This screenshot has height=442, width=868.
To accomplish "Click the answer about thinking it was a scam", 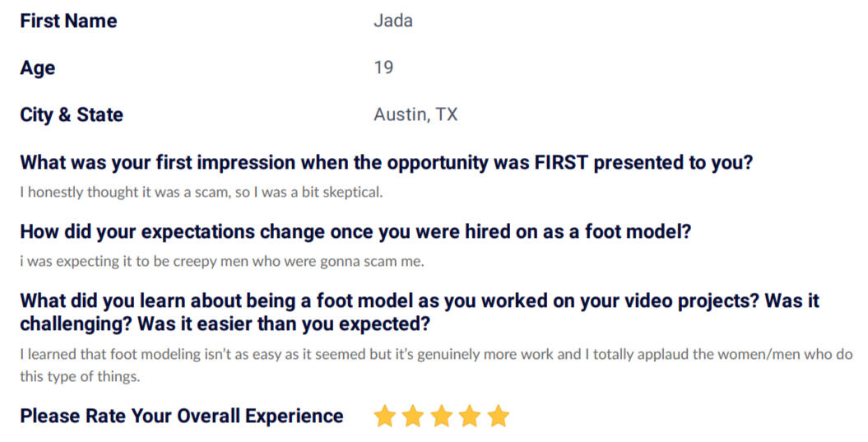I will click(202, 193).
